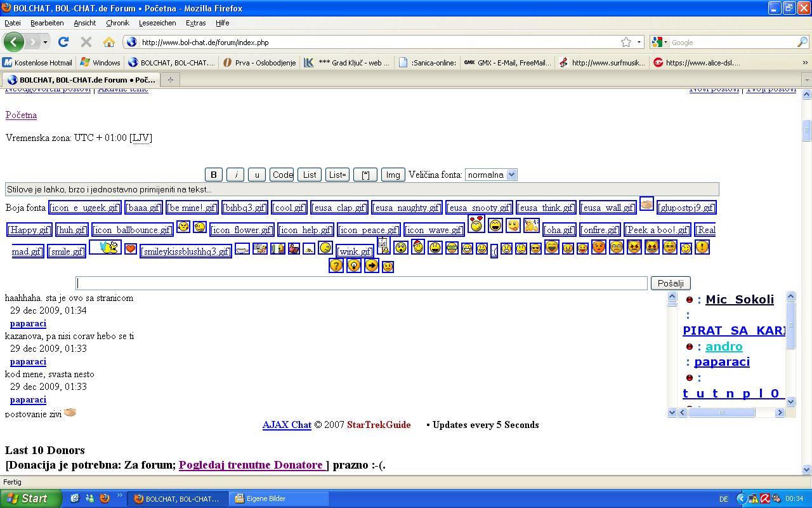This screenshot has height=508, width=812.
Task: Insert the exclamation mark smiley
Action: (702, 247)
